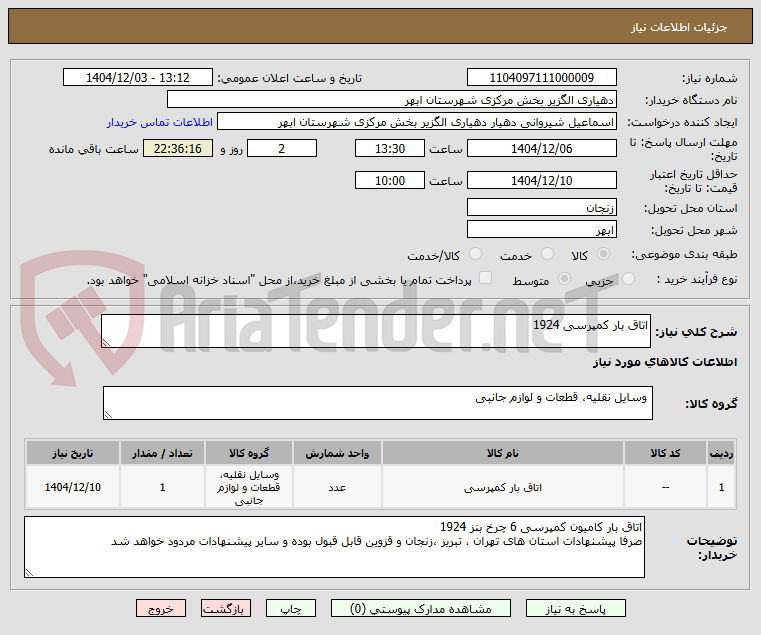Click the delivery province field زنجان
This screenshot has width=761, height=635.
[542, 208]
